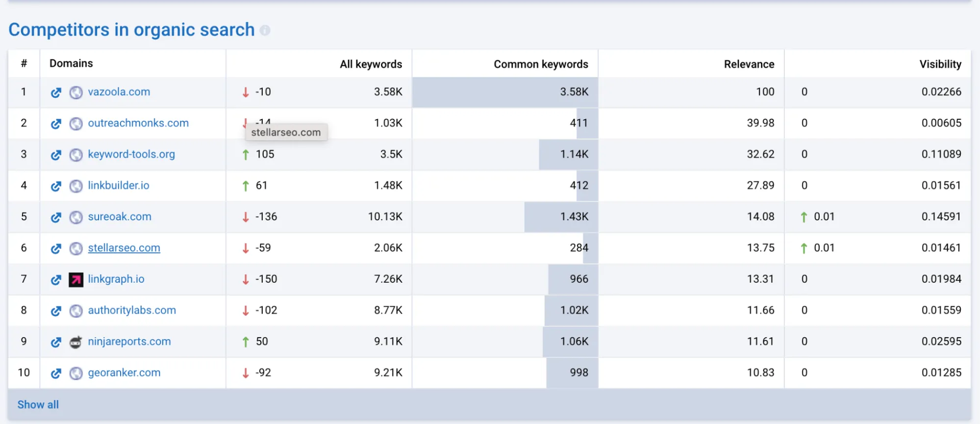
Task: Open external link icon for georanker.com
Action: click(x=56, y=373)
